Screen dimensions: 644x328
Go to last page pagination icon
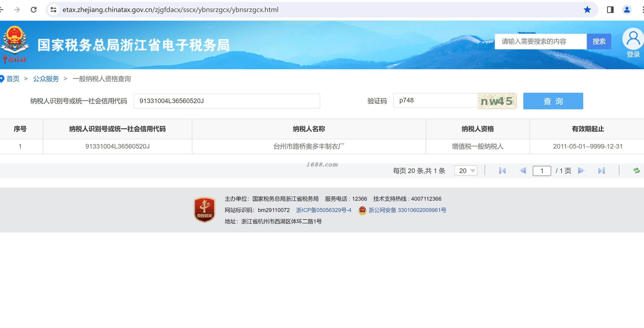[x=601, y=171]
